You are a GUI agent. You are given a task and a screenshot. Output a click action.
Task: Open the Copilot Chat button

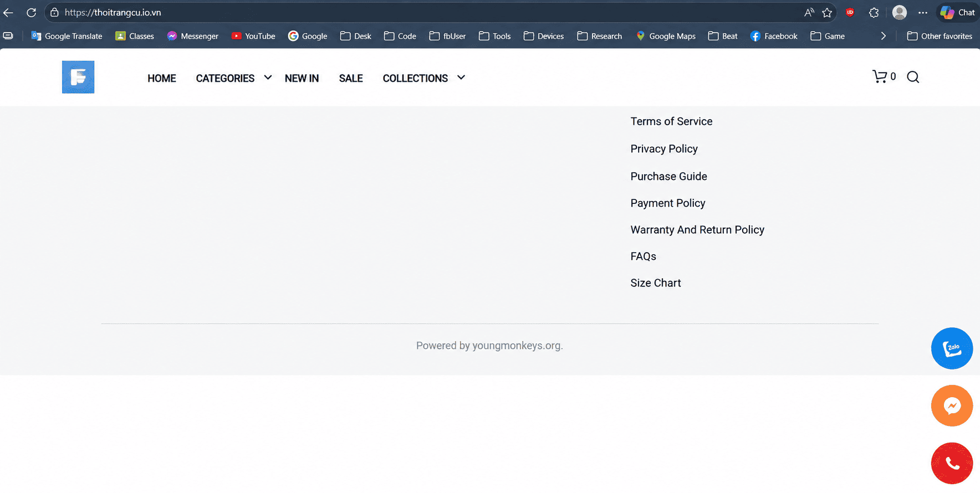[958, 12]
